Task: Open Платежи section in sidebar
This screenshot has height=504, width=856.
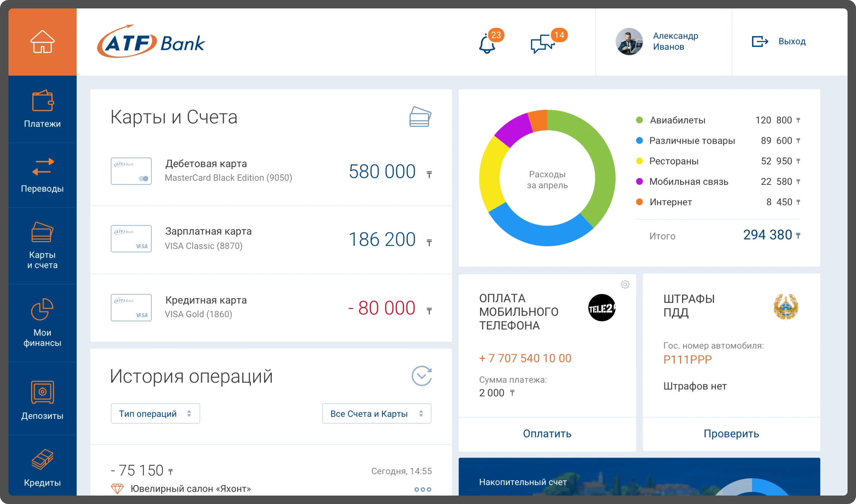Action: pyautogui.click(x=42, y=109)
